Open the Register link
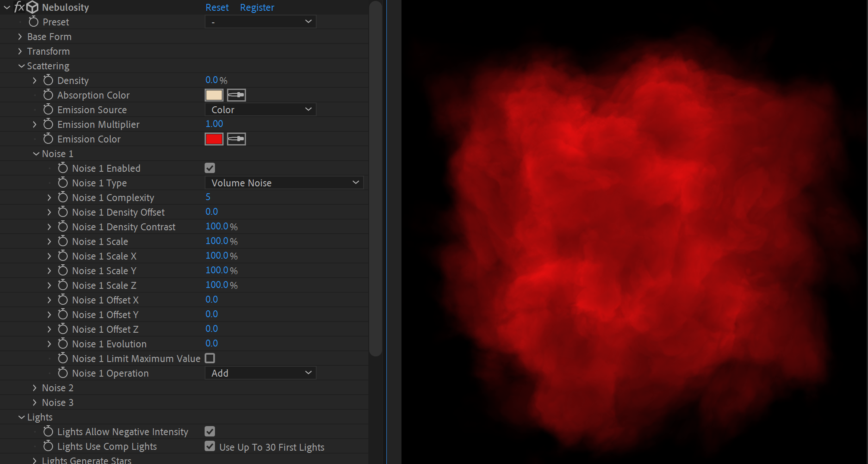Viewport: 868px width, 464px height. point(257,7)
